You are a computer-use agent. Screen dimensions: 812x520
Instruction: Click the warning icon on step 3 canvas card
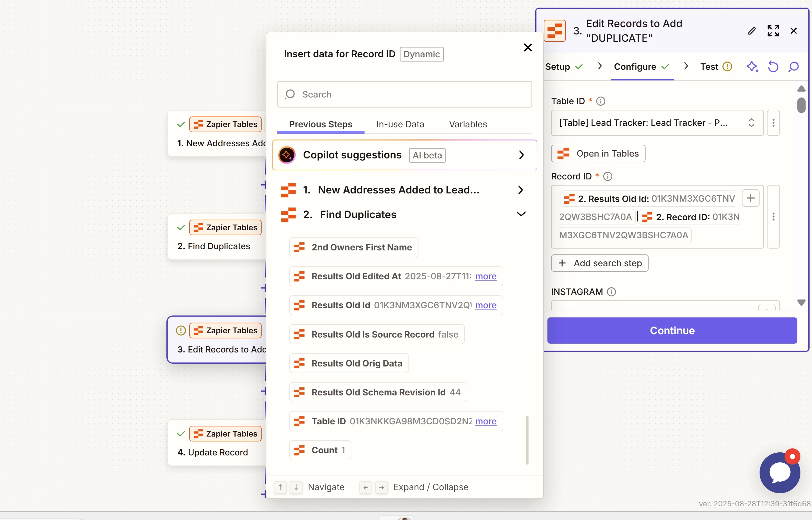pyautogui.click(x=181, y=331)
